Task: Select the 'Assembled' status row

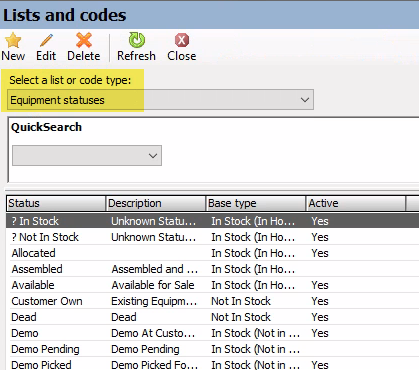Action: coord(213,269)
